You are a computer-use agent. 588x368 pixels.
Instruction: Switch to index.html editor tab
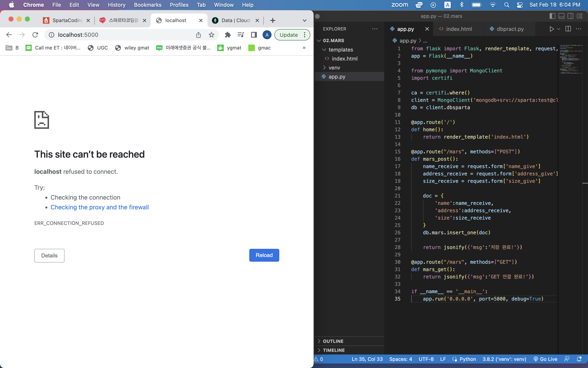459,29
